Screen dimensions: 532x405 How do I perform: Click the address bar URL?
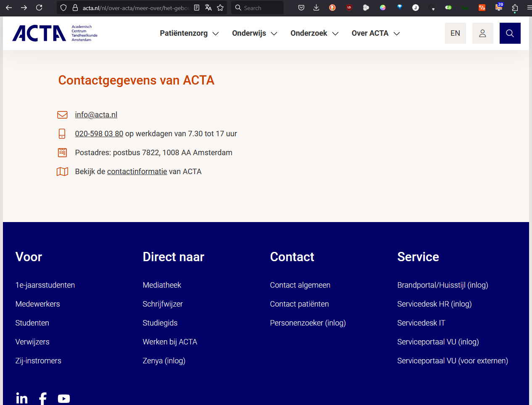(x=136, y=8)
